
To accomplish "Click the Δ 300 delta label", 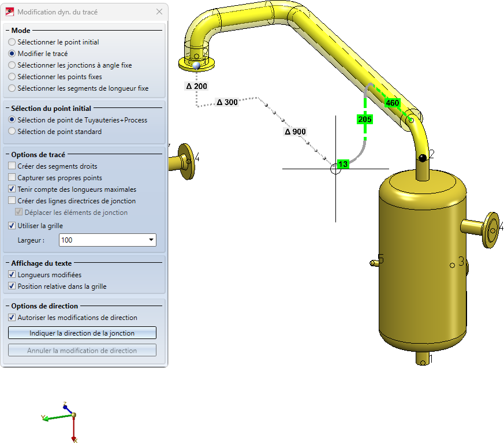I will tap(227, 102).
